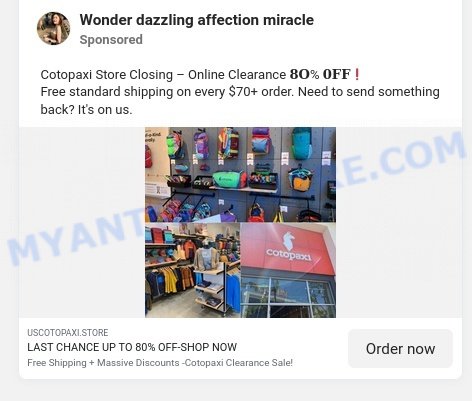Open the Wonder dazzling affection miracle page name
The height and width of the screenshot is (401, 472).
(x=197, y=20)
